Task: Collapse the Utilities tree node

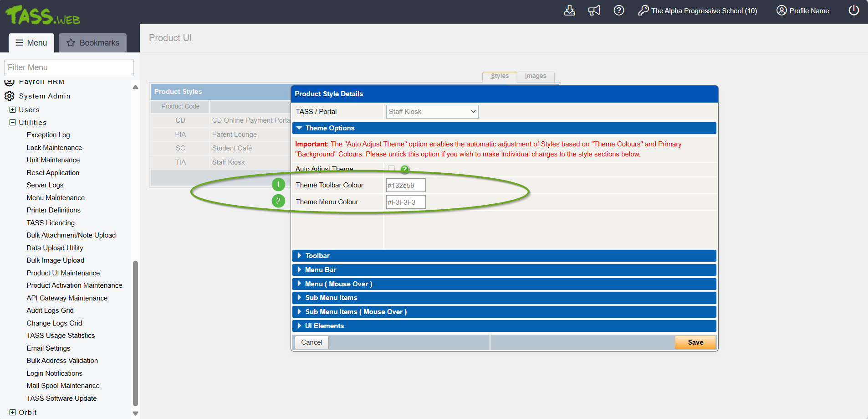Action: 13,123
